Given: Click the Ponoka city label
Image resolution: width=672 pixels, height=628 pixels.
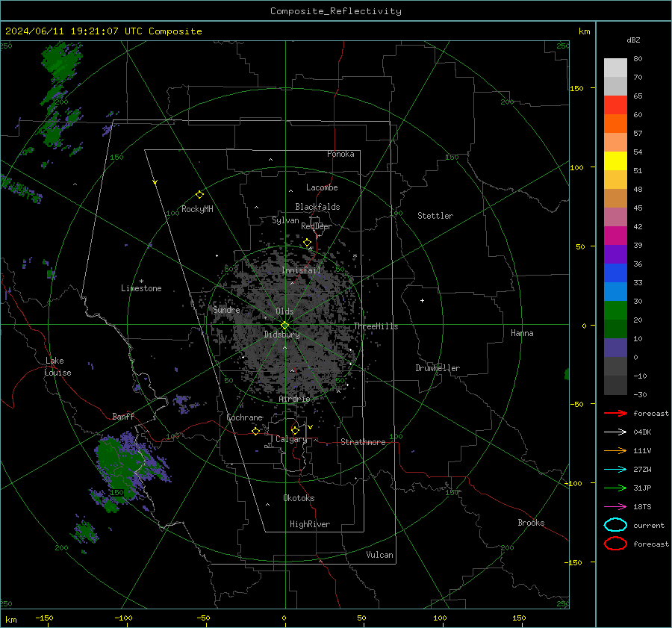Looking at the screenshot, I should click(x=340, y=154).
